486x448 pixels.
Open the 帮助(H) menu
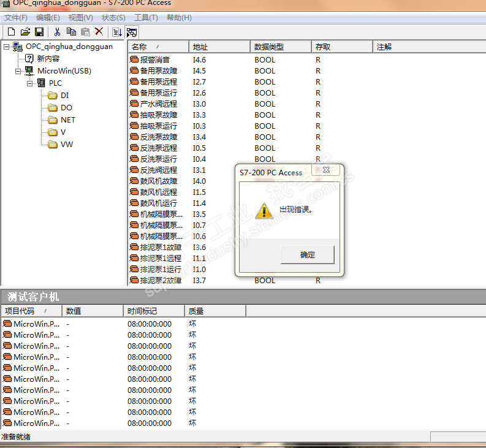179,18
